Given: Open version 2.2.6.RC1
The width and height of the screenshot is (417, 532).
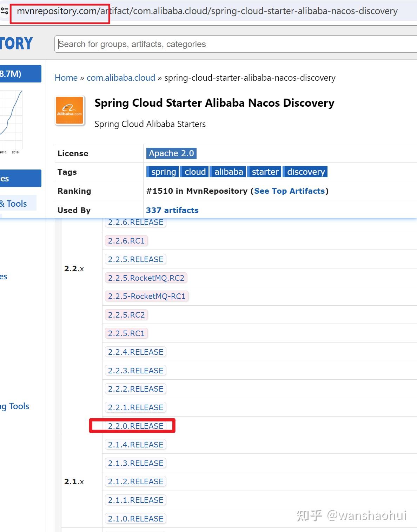Looking at the screenshot, I should [x=126, y=241].
